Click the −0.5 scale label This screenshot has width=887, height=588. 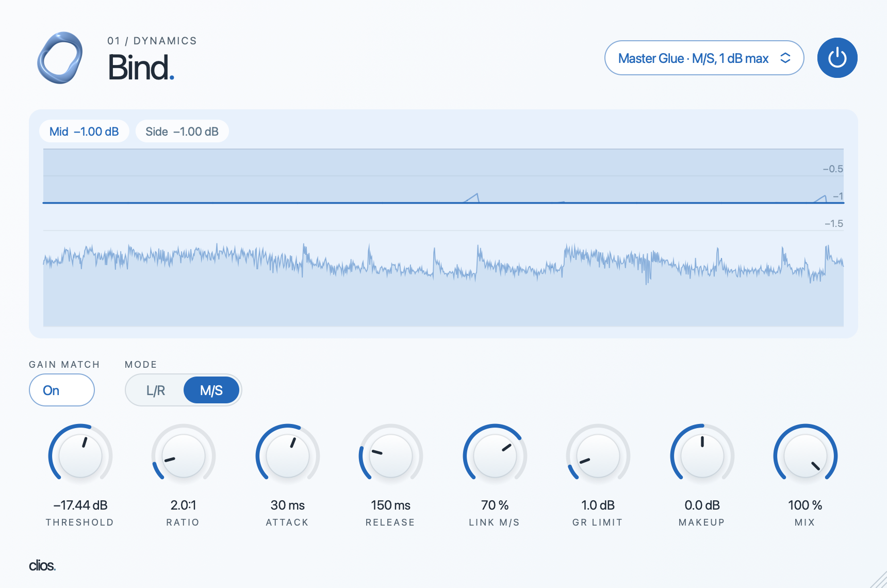pyautogui.click(x=832, y=169)
